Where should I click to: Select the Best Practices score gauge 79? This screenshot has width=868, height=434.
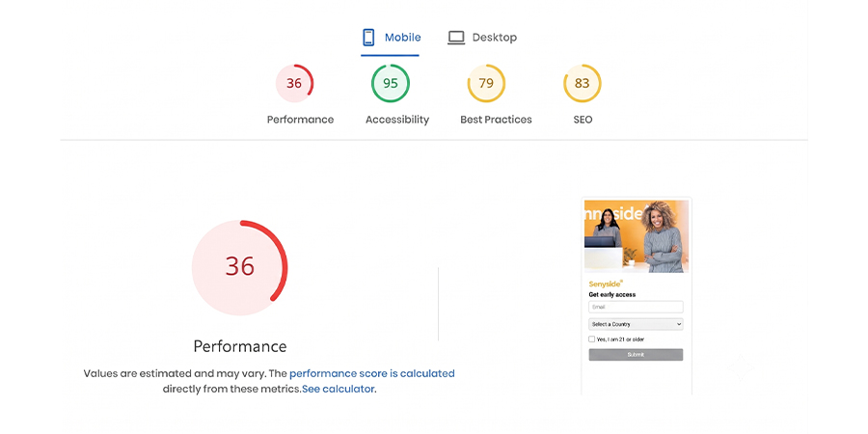(x=486, y=84)
